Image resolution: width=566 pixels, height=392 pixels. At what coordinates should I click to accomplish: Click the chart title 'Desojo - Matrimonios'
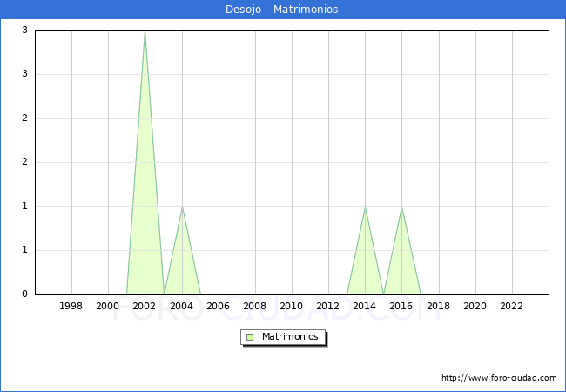tap(282, 10)
